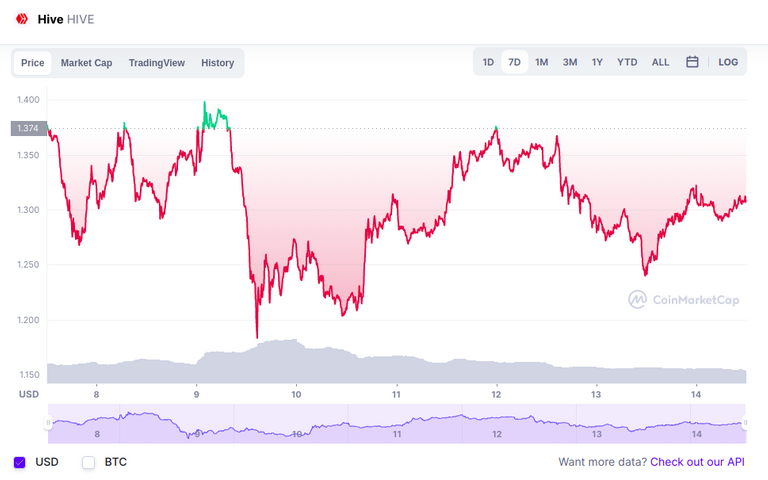768x480 pixels.
Task: Click the mini overview chart navigator
Action: 397,424
